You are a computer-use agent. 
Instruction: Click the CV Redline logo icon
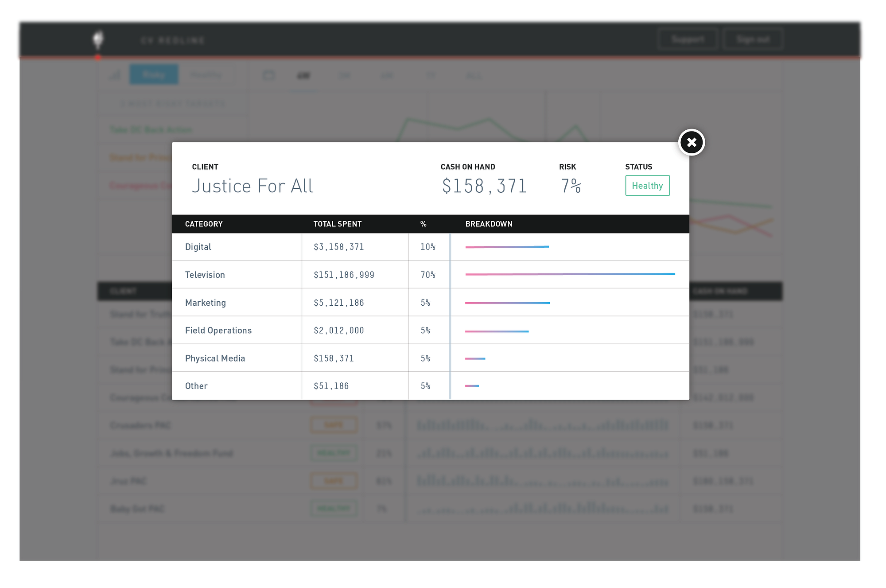pos(98,40)
